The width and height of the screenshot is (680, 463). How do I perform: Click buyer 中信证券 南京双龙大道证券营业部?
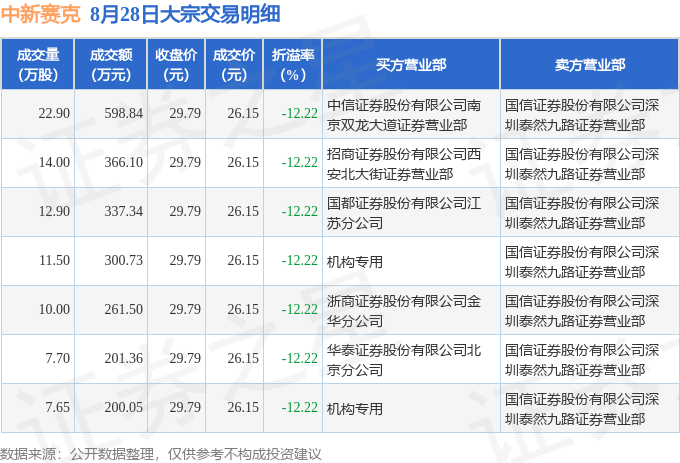[x=404, y=115]
